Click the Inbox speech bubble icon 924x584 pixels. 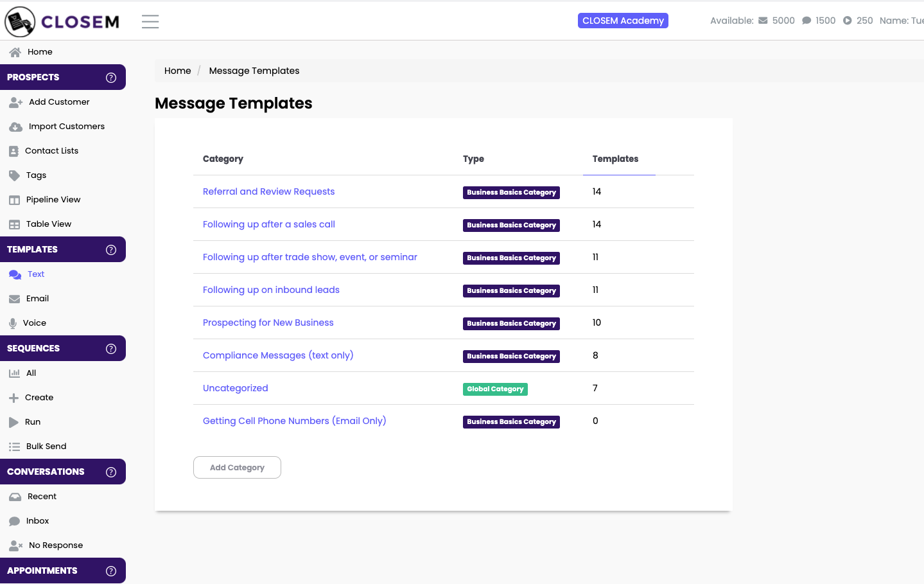click(15, 521)
